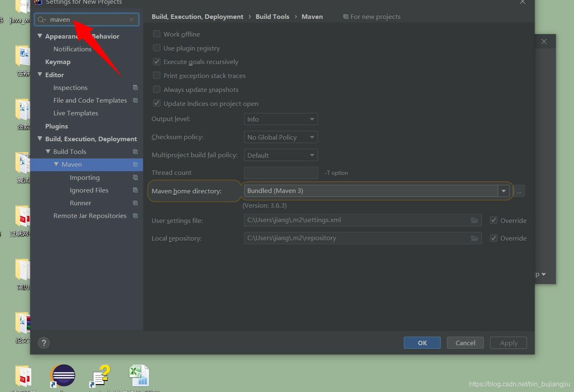Collapse the Build Tools node
Screen dimensions: 574x392
48,151
